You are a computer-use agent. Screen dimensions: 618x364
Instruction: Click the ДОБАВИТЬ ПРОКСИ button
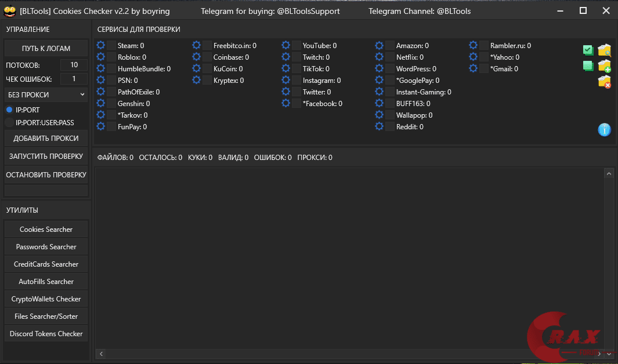pyautogui.click(x=46, y=138)
